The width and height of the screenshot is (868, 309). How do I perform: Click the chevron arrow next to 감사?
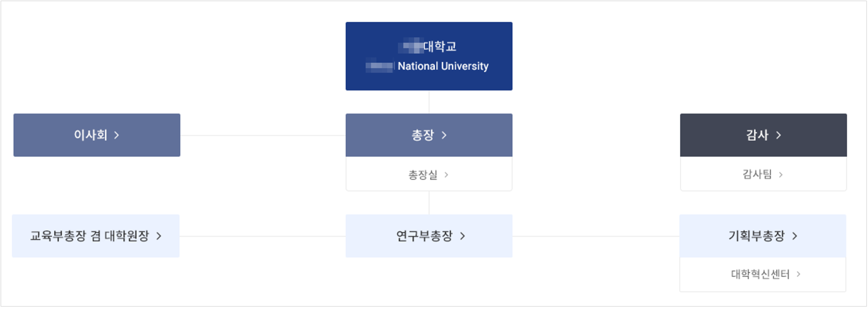[x=778, y=135]
